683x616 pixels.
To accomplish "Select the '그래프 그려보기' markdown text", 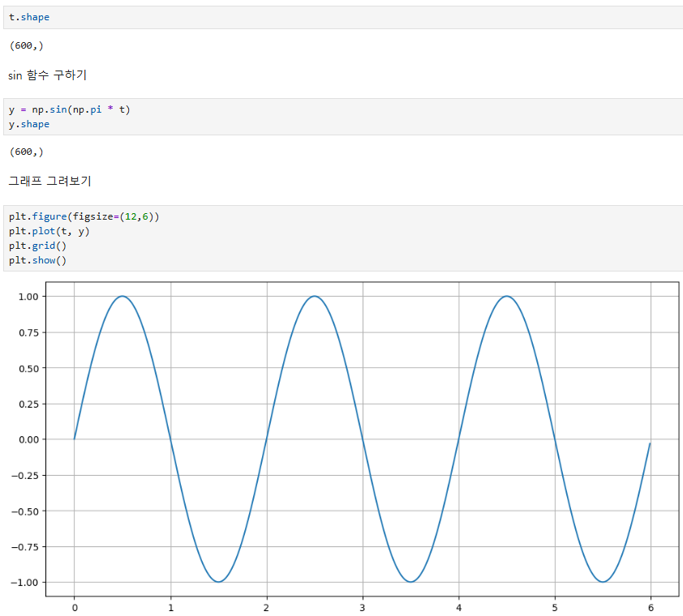I will coord(49,181).
